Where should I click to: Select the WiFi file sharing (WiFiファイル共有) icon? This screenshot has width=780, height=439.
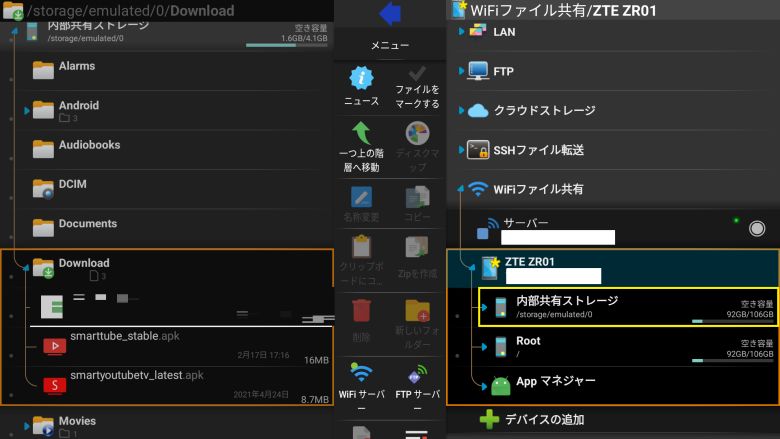[478, 189]
